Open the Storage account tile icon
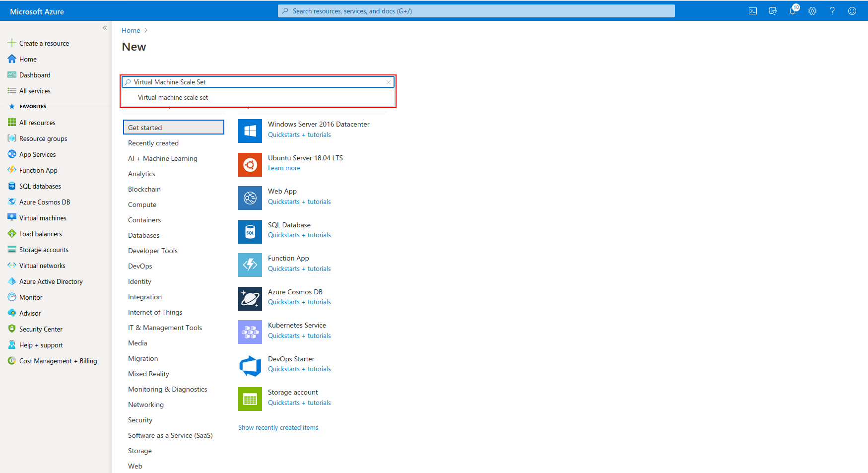The width and height of the screenshot is (868, 473). pyautogui.click(x=250, y=399)
